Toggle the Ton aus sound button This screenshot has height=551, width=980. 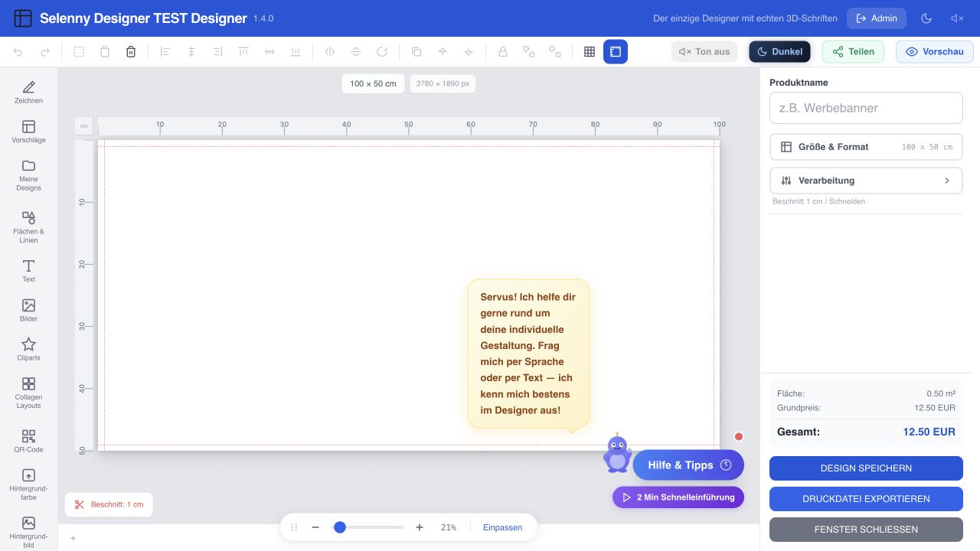tap(704, 52)
